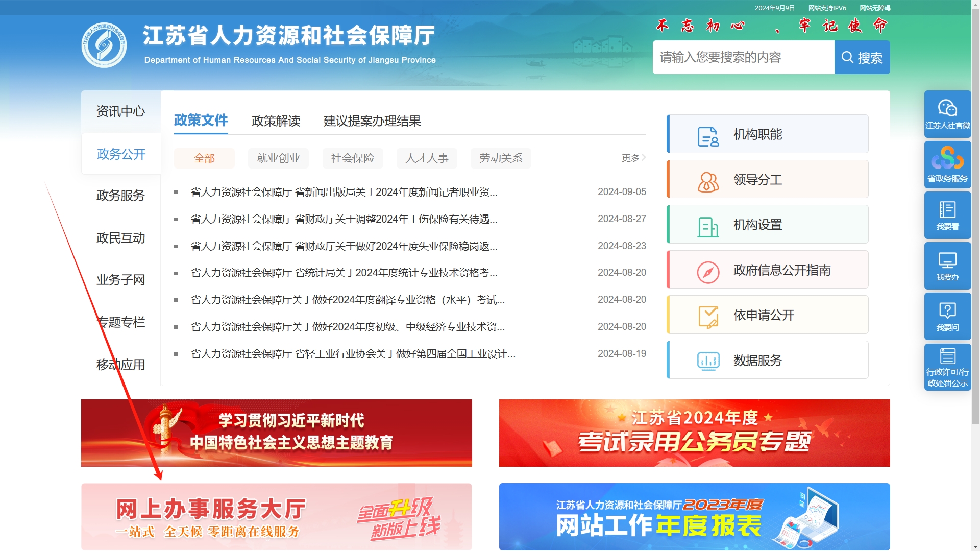
Task: Focus the 请输入您要搜索的内容 search field
Action: (744, 57)
